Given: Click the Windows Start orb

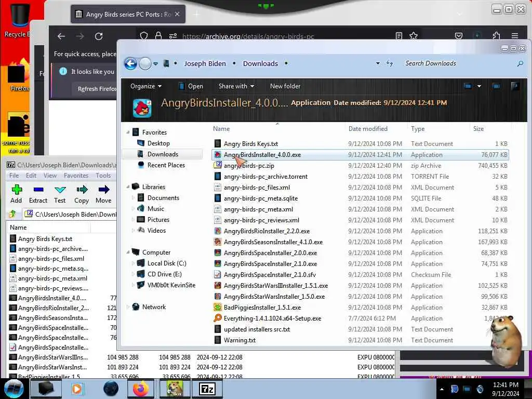Looking at the screenshot, I should [x=14, y=389].
